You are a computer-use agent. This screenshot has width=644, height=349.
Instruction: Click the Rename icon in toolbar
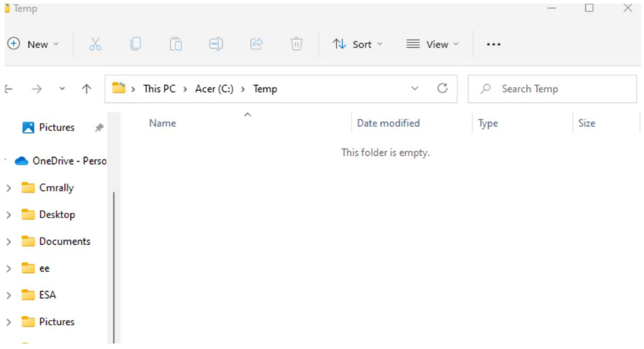(x=216, y=44)
